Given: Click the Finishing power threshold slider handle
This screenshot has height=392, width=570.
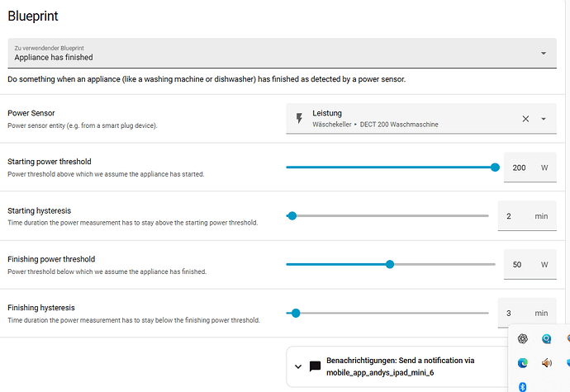Looking at the screenshot, I should click(x=390, y=265).
